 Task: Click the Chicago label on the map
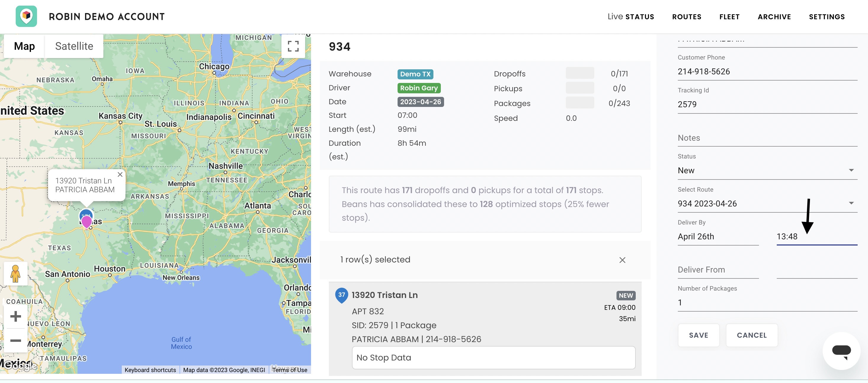214,66
